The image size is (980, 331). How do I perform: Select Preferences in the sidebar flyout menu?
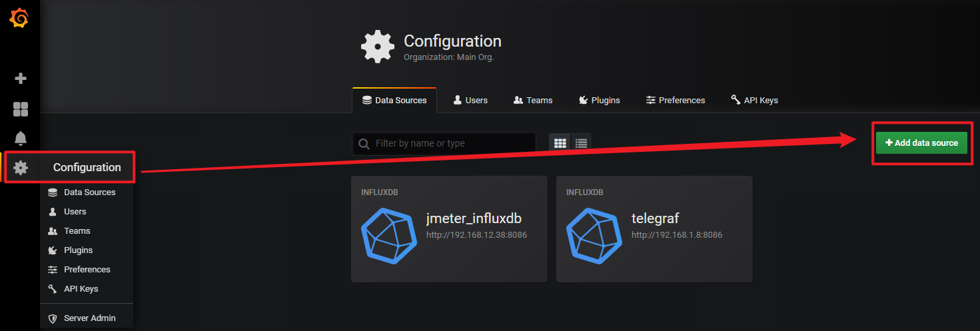click(x=87, y=270)
